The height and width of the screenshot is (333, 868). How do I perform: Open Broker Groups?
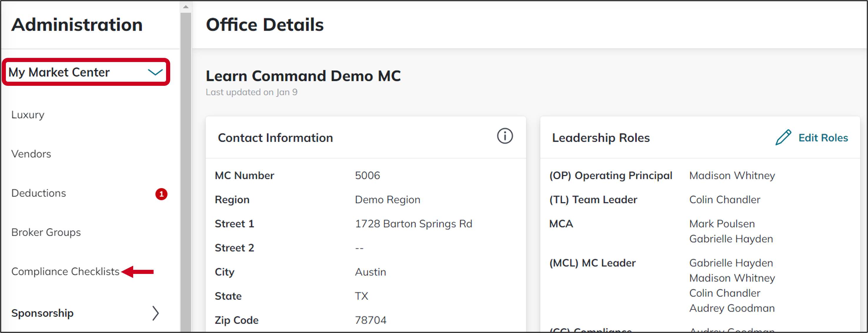coord(46,232)
